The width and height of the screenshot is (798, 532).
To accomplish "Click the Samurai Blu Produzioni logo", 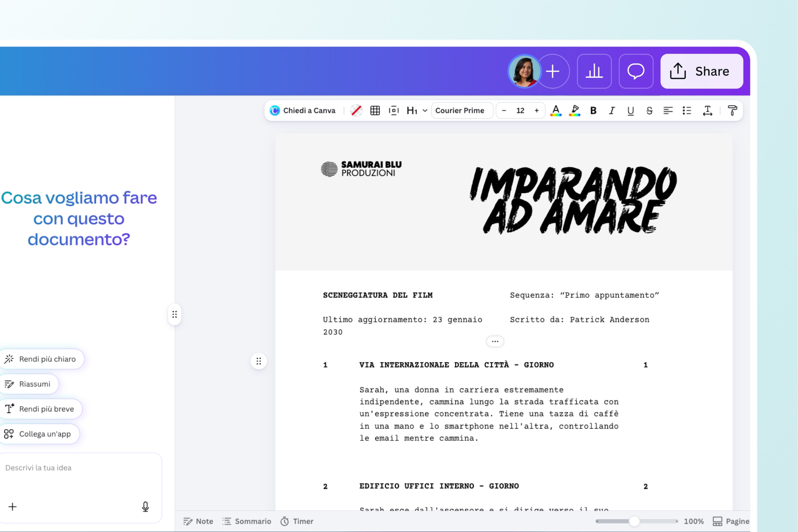I will point(361,169).
